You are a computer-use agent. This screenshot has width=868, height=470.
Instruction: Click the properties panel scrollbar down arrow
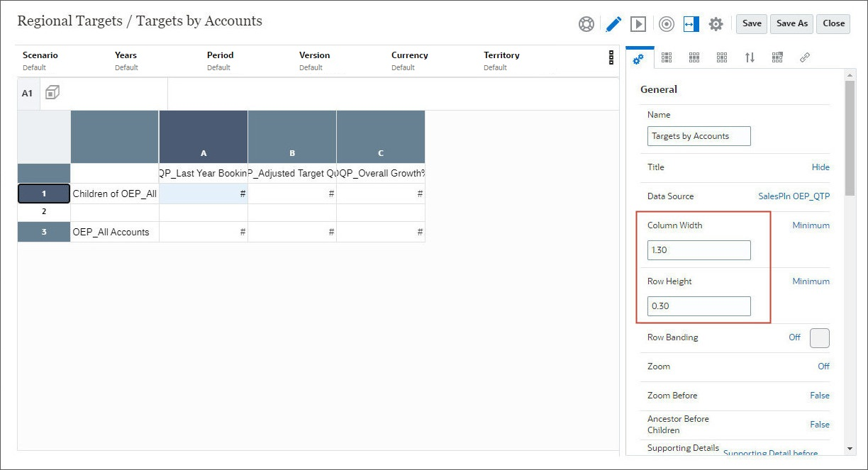[850, 448]
